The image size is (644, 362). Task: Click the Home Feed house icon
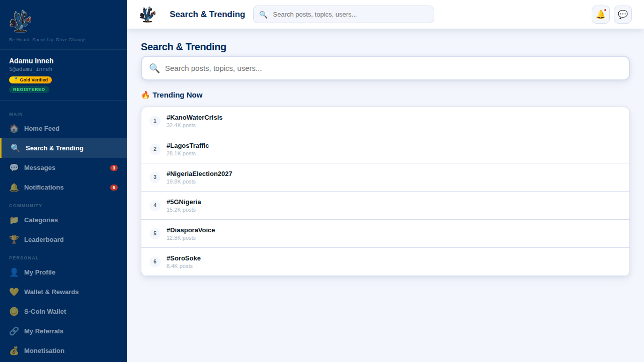coord(14,129)
